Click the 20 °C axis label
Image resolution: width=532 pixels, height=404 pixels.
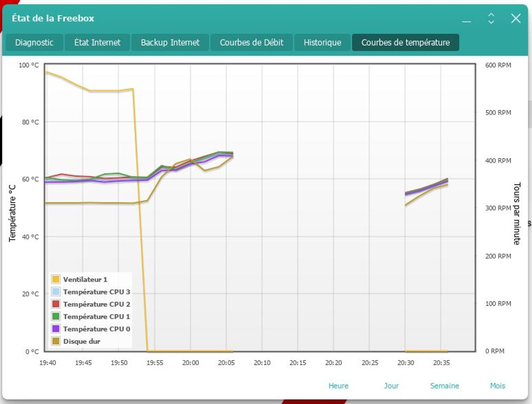click(30, 294)
